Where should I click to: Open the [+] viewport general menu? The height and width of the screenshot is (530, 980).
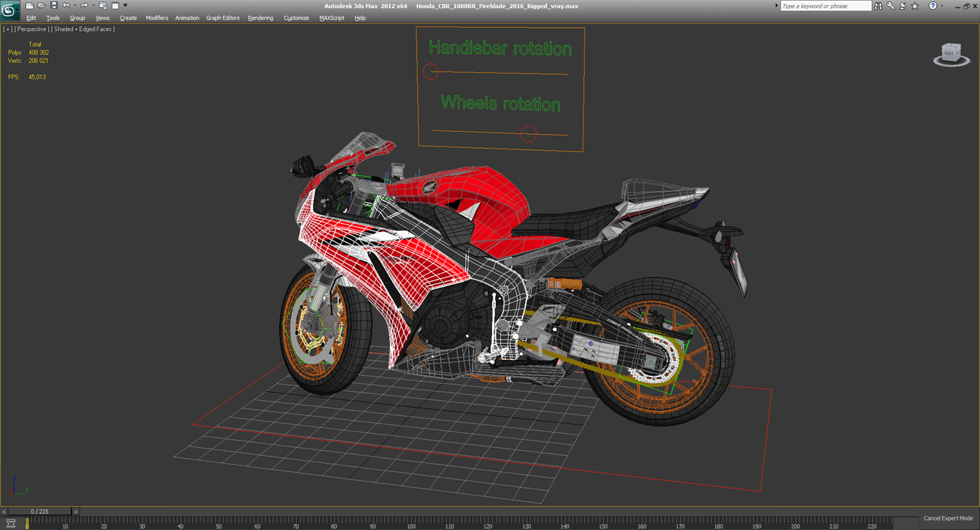(8, 29)
